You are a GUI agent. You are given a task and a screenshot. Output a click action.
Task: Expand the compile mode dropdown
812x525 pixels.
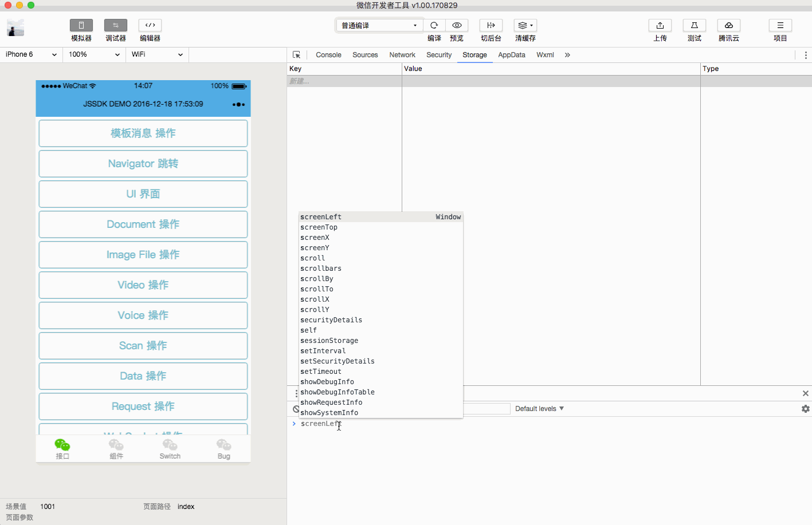tap(379, 25)
